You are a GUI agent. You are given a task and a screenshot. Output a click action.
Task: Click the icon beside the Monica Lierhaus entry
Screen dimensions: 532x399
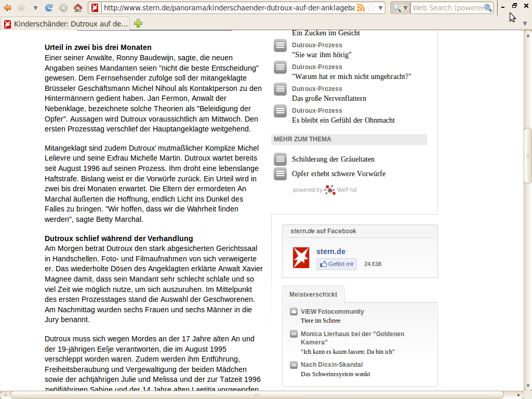click(x=294, y=334)
